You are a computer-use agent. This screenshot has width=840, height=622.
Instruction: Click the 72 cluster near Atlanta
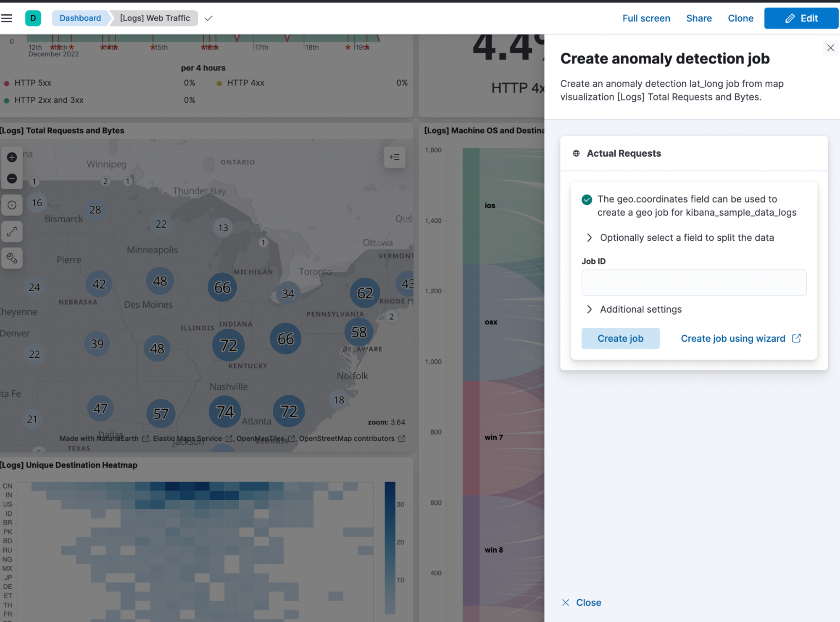click(289, 411)
